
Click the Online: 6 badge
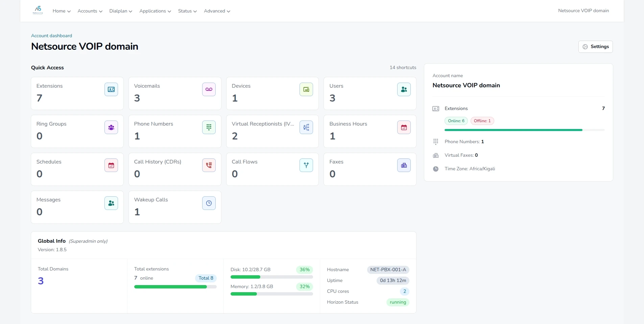456,121
